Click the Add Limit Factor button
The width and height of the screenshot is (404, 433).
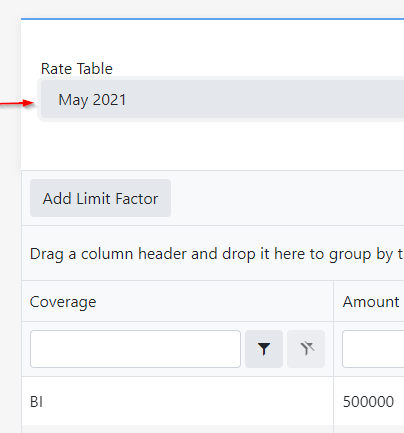(x=100, y=198)
